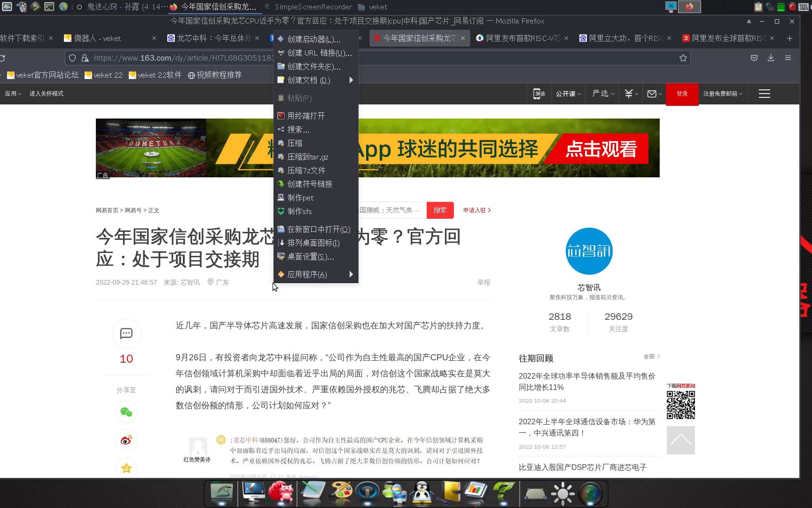Open Firefox downloads arrow icon
Viewport: 812px width, 508px height.
pyautogui.click(x=771, y=58)
